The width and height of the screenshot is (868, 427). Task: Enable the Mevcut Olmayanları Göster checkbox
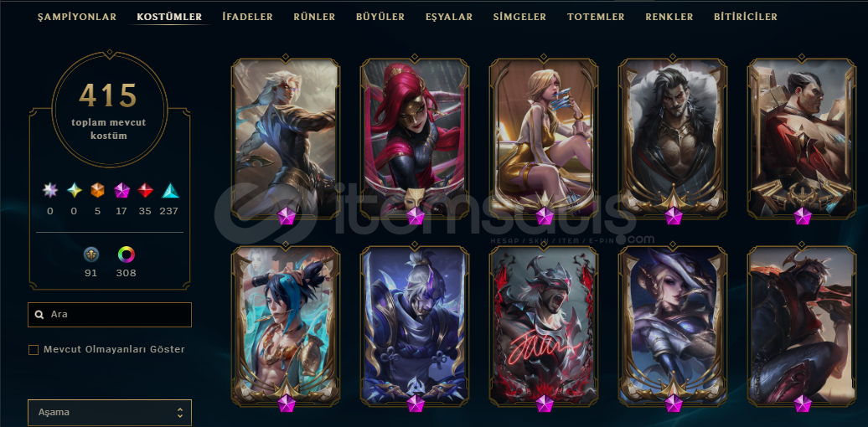coord(34,350)
